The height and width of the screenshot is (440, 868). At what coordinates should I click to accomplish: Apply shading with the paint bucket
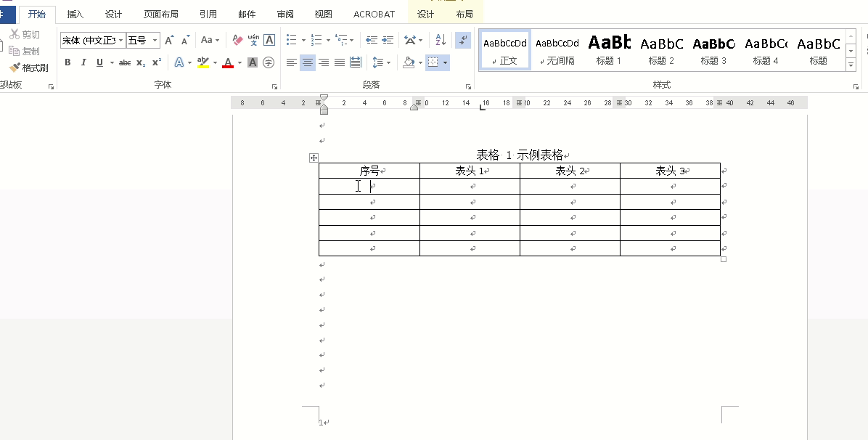click(409, 62)
